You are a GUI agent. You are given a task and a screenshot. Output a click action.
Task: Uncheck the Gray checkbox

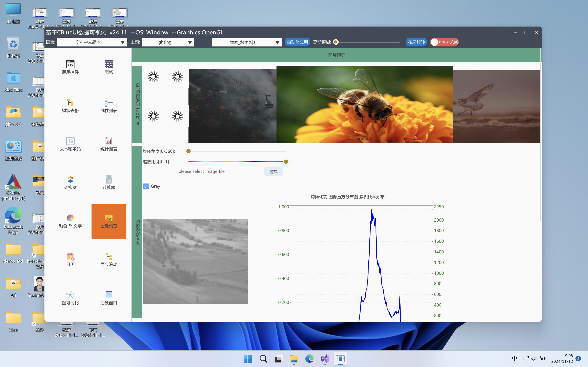coord(146,186)
